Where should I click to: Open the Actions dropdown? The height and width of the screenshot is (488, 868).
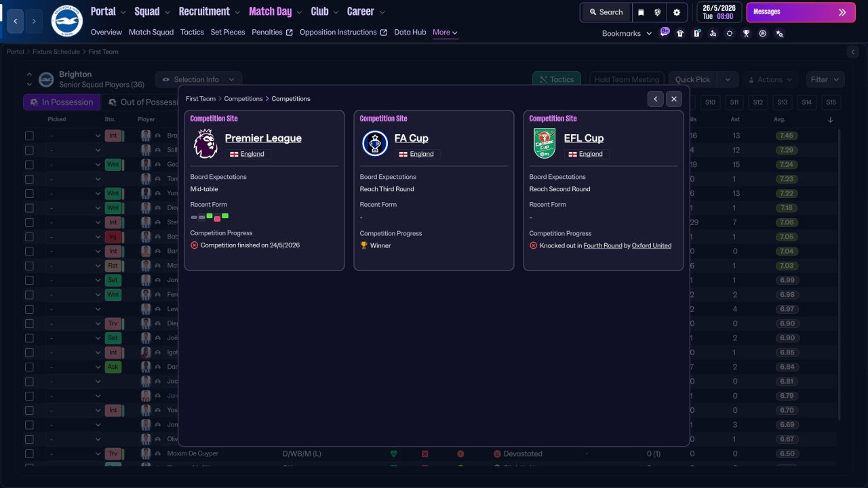[770, 80]
